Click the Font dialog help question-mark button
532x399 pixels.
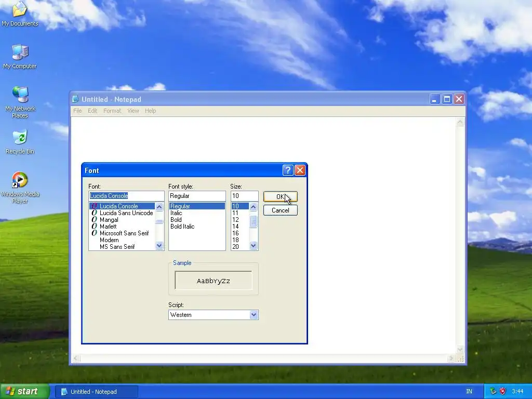pyautogui.click(x=288, y=170)
